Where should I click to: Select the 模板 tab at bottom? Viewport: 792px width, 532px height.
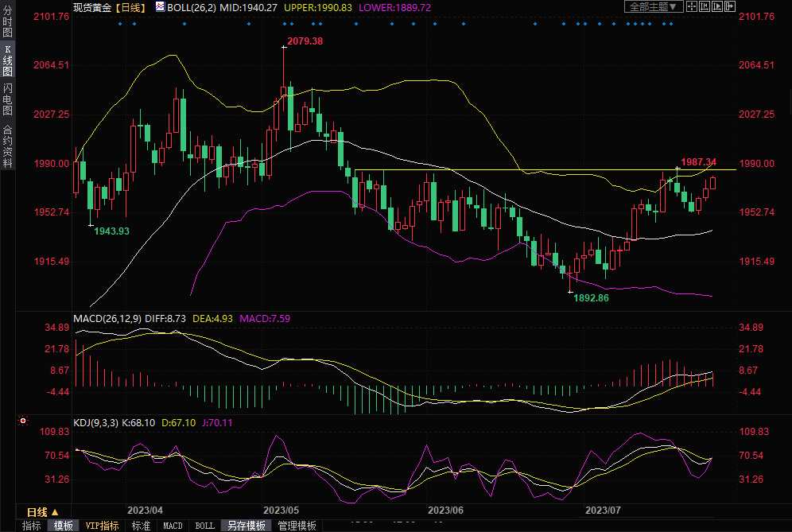click(x=64, y=526)
